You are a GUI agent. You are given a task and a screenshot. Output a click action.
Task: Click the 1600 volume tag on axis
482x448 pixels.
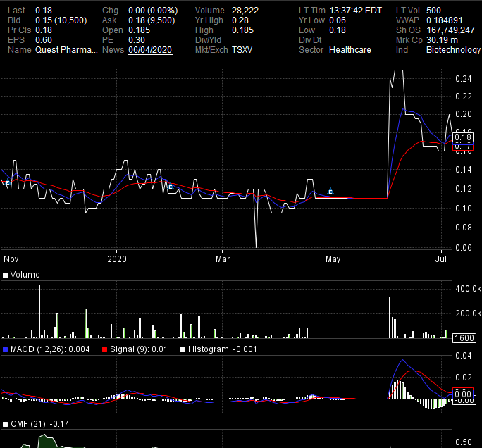coord(464,338)
